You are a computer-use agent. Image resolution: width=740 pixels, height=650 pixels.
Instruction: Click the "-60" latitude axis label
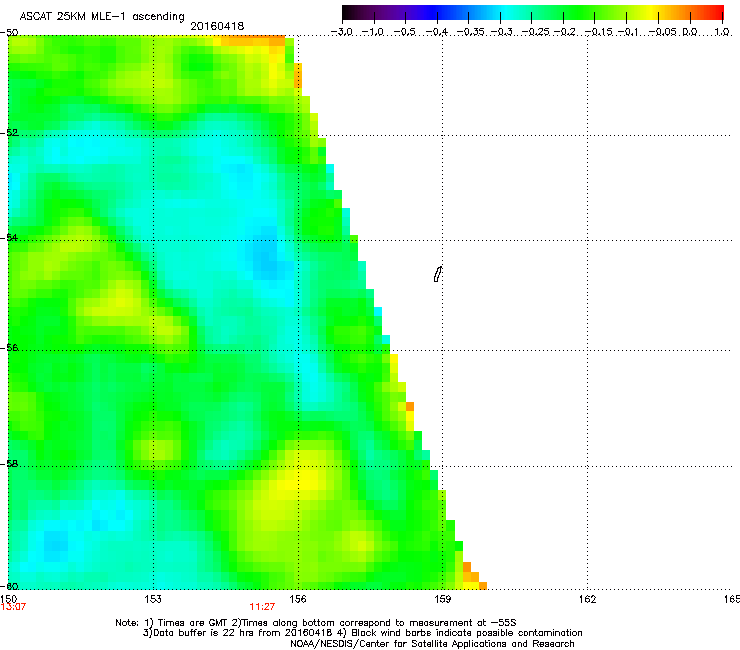click(x=9, y=586)
